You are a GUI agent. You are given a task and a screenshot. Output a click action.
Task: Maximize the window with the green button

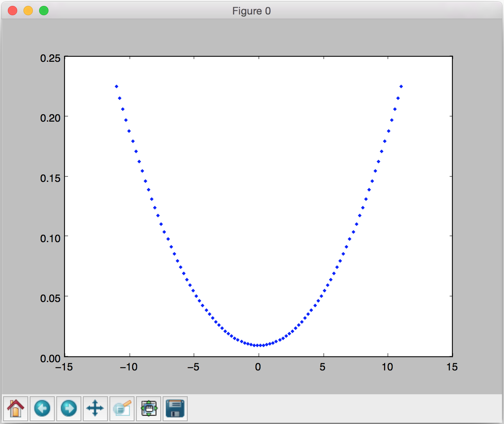[x=43, y=11]
